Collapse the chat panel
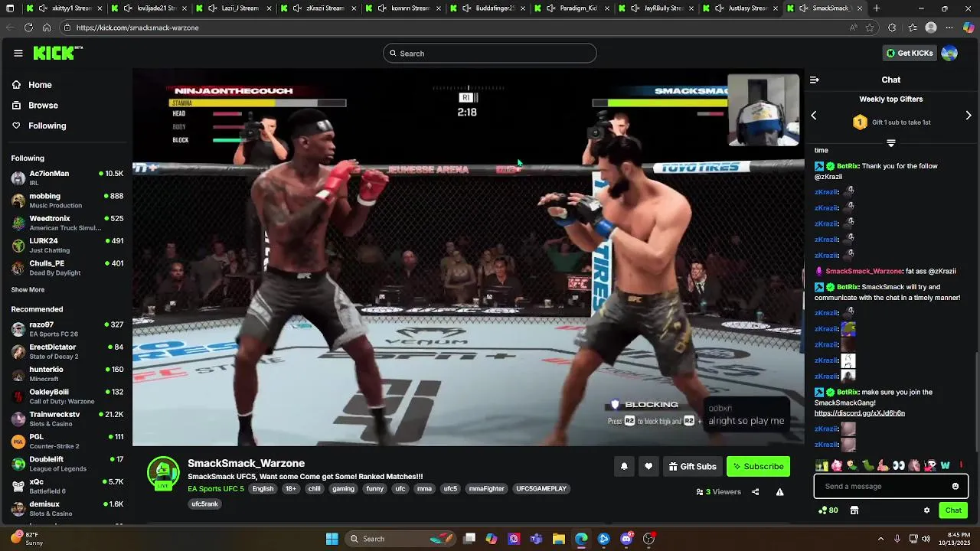The width and height of the screenshot is (980, 551). click(815, 80)
